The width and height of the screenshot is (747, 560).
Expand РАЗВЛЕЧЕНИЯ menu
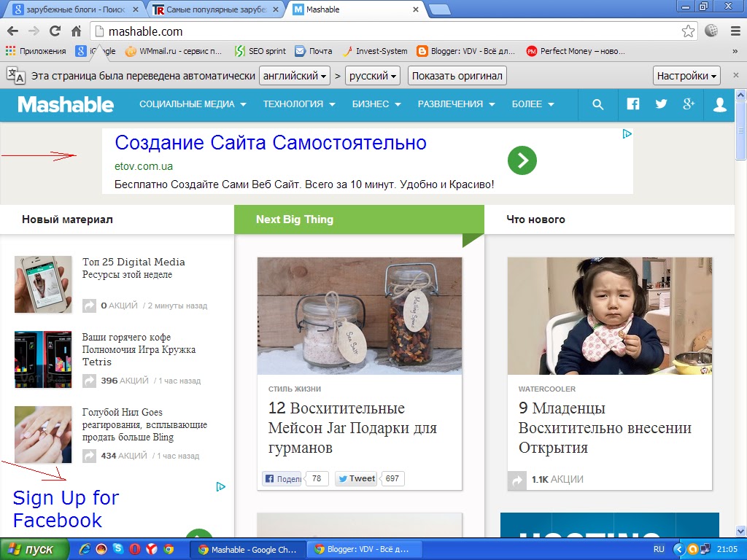[x=457, y=104]
